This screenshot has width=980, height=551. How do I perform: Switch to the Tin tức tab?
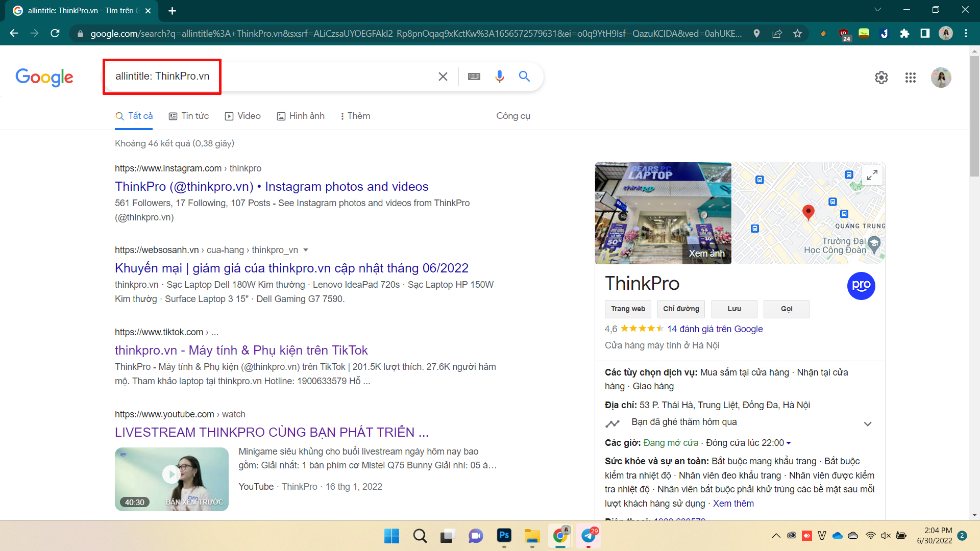tap(188, 116)
